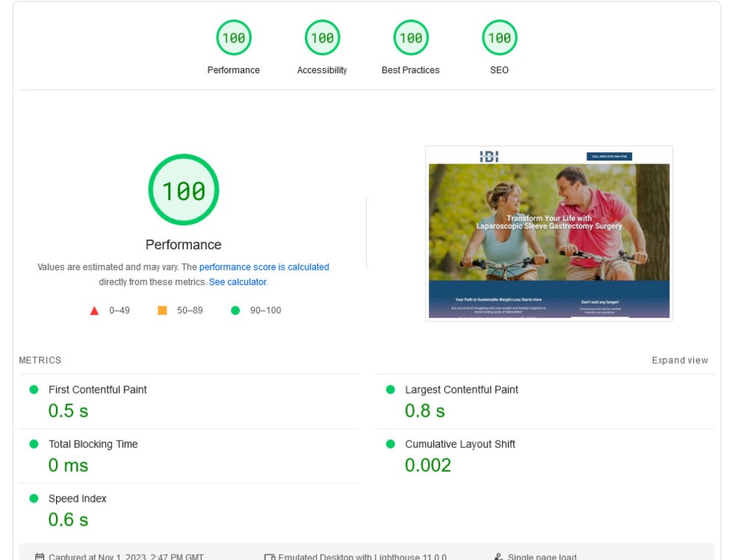
Task: Open the SEO category label
Action: (x=499, y=70)
